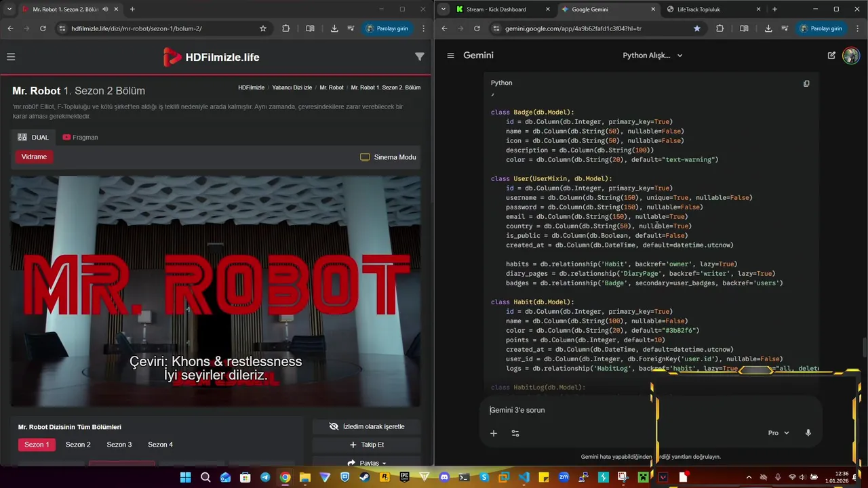Open downloads in the Gemini browser window
This screenshot has height=488, width=868.
[768, 28]
